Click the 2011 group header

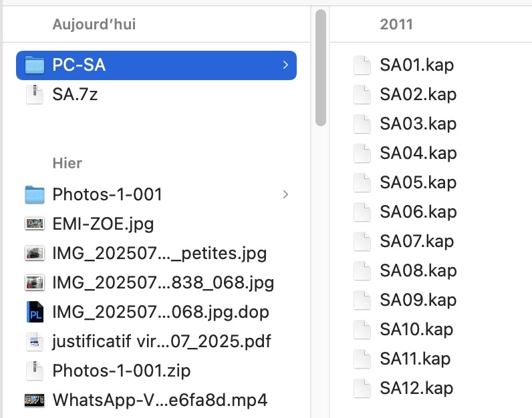click(396, 25)
